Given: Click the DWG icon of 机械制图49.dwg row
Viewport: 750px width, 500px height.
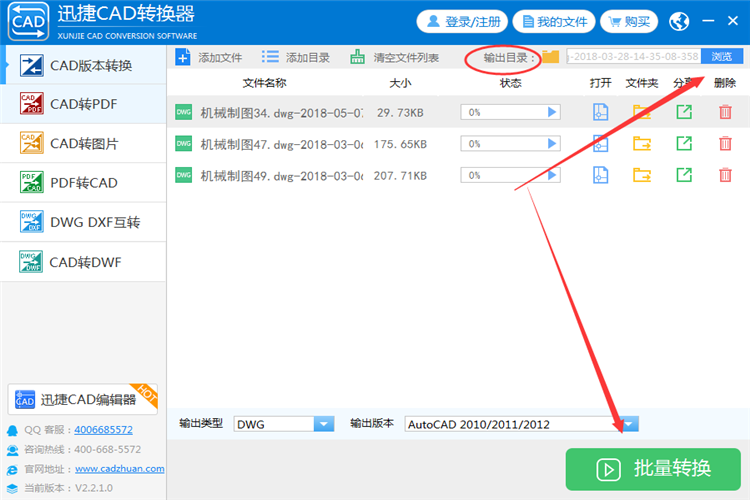Looking at the screenshot, I should [184, 175].
